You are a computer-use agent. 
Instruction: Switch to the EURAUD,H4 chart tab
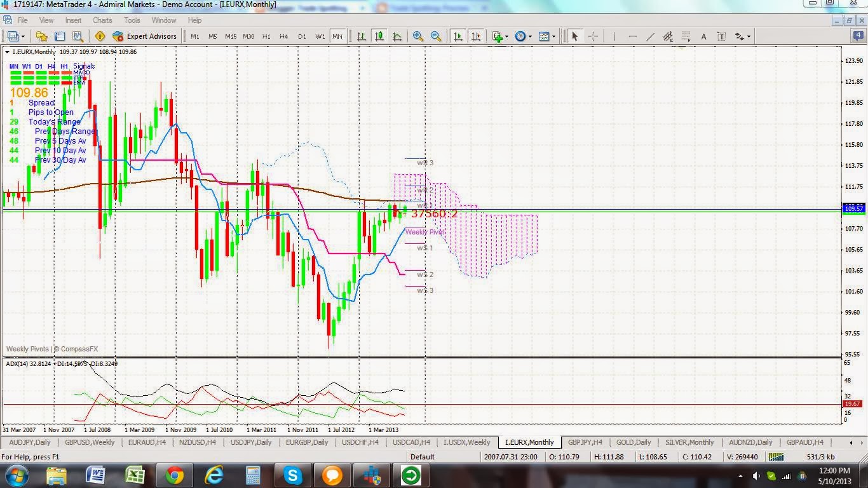[x=147, y=442]
